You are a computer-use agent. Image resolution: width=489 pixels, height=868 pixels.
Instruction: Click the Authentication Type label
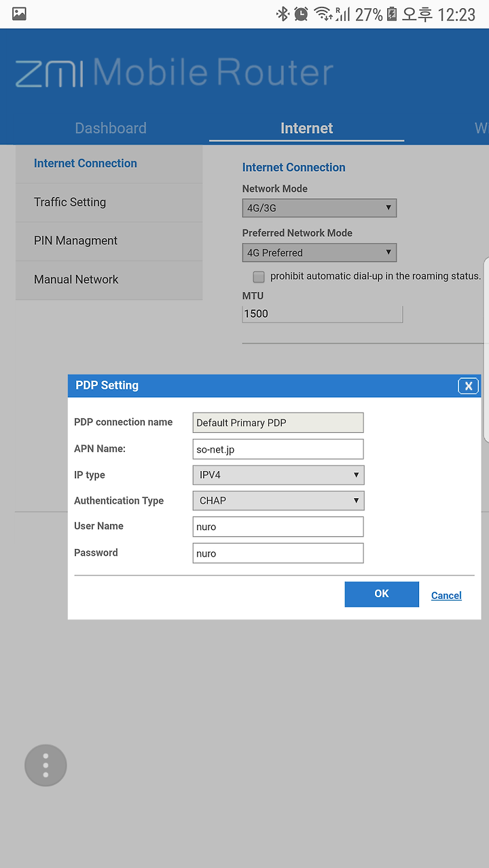[x=119, y=501]
